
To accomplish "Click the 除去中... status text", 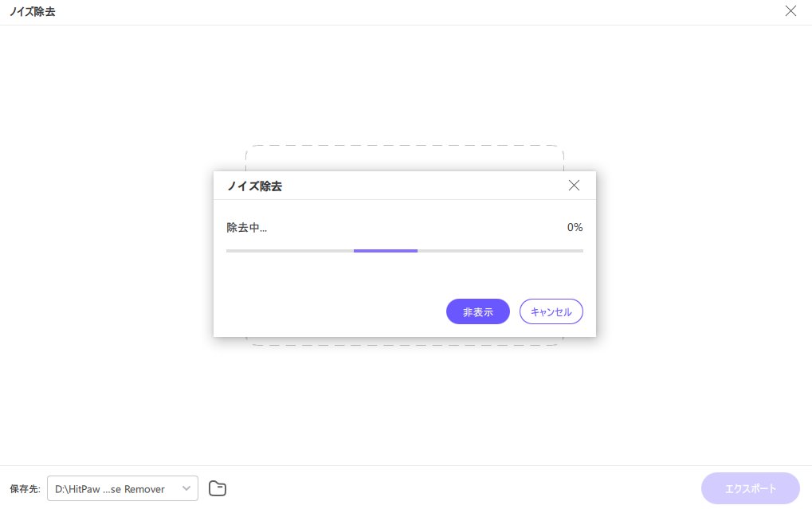I will coord(247,227).
